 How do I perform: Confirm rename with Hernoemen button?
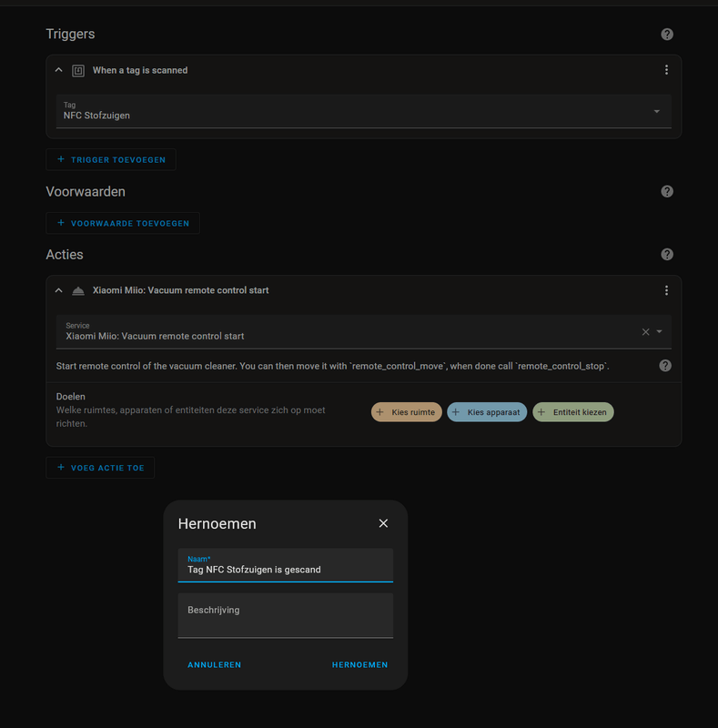point(360,665)
